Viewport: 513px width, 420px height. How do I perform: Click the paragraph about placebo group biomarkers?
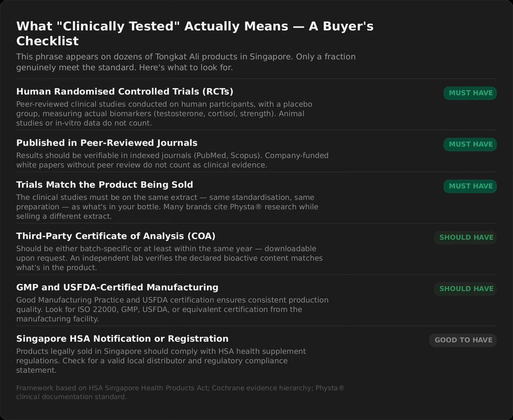click(164, 113)
